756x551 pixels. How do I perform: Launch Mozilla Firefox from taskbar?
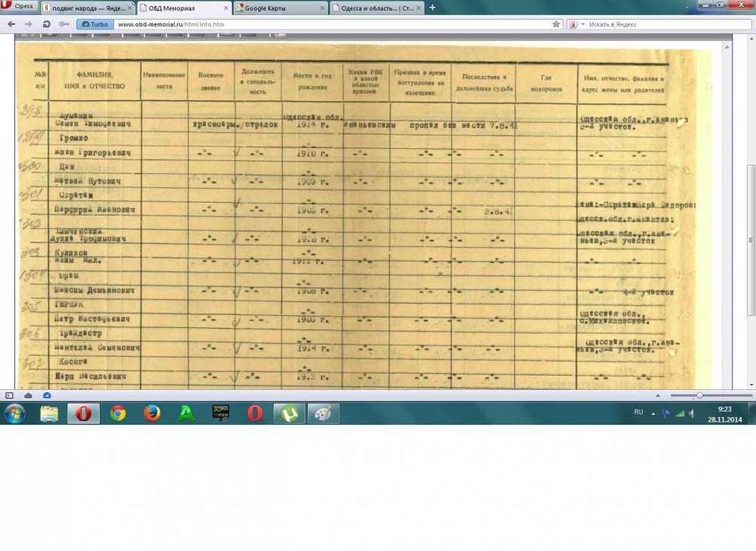(x=153, y=413)
